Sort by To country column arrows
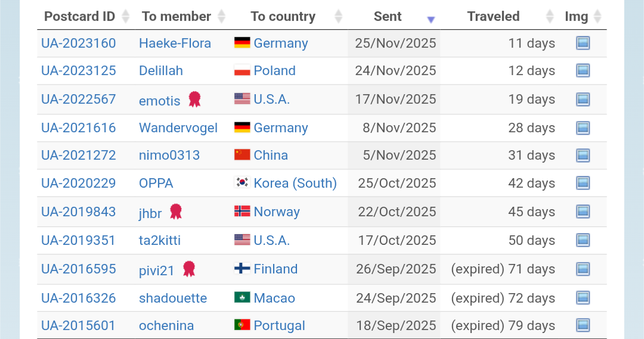Image resolution: width=644 pixels, height=339 pixels. (x=338, y=17)
